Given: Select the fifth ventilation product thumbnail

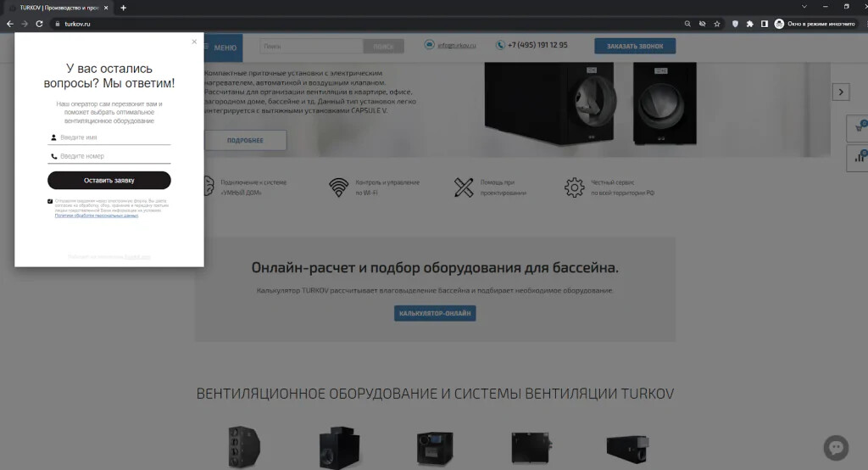Looking at the screenshot, I should (x=627, y=449).
